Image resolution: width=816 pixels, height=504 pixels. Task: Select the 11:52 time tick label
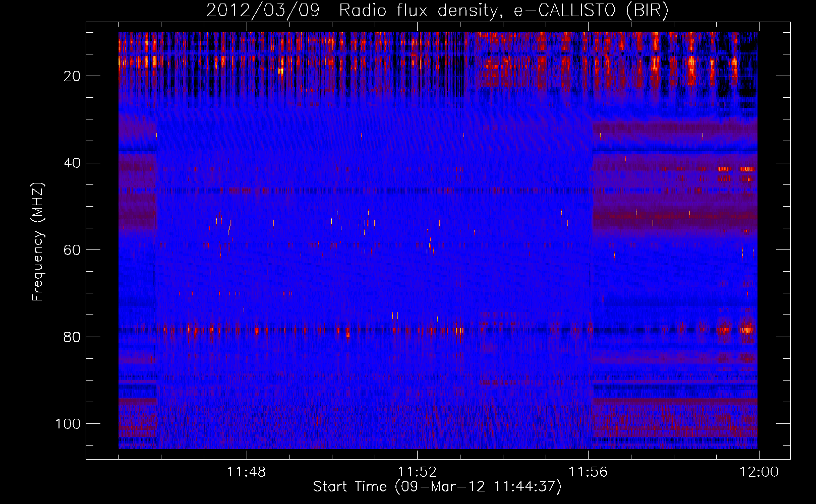(x=417, y=472)
